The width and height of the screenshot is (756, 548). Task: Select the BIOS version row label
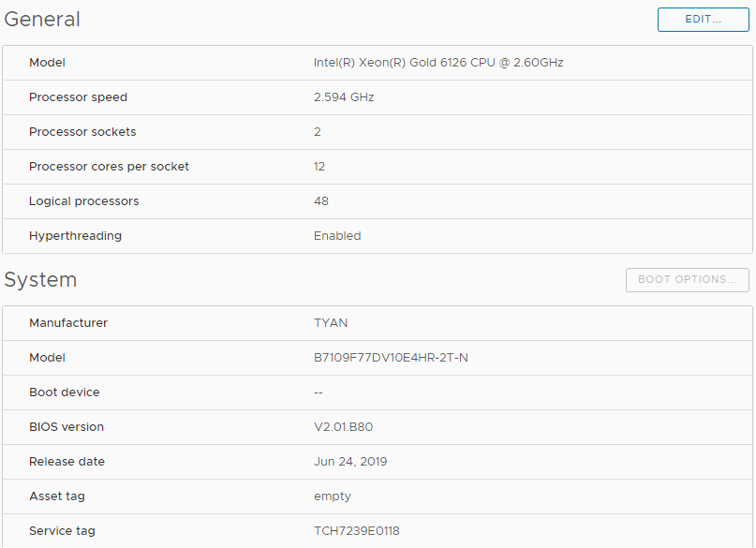(67, 427)
